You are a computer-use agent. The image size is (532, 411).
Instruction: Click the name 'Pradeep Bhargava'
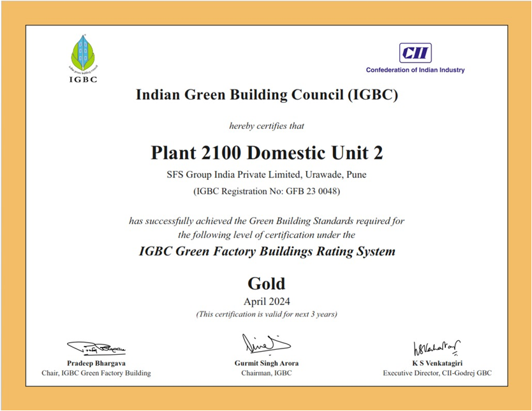(x=96, y=363)
